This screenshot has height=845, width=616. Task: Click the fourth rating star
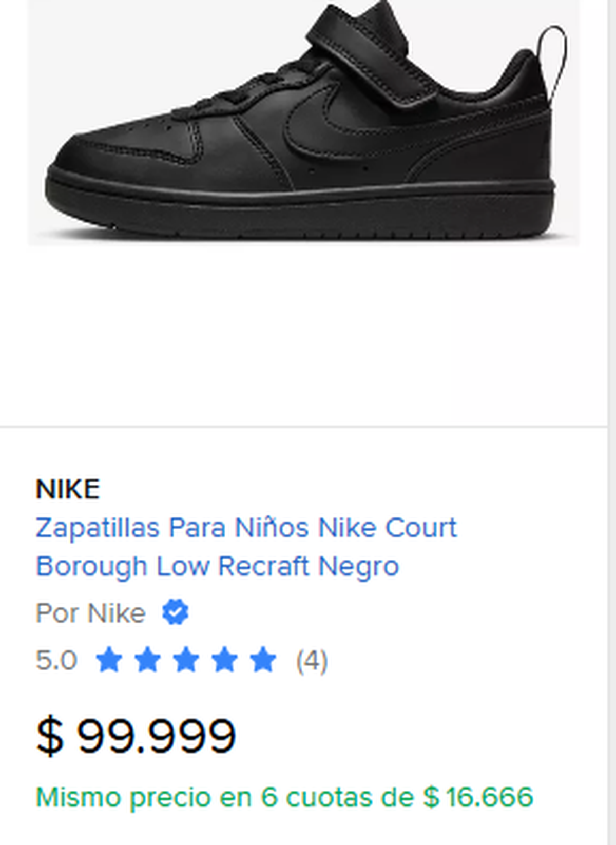[x=224, y=660]
